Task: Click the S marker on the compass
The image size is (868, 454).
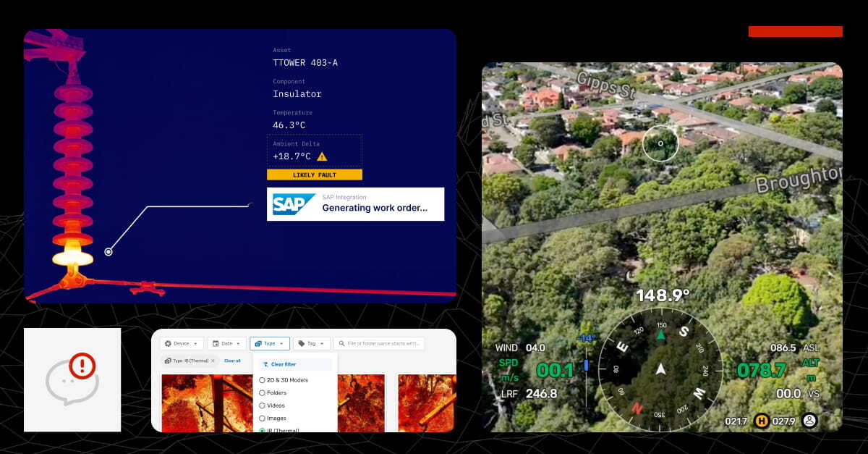Action: 684,332
